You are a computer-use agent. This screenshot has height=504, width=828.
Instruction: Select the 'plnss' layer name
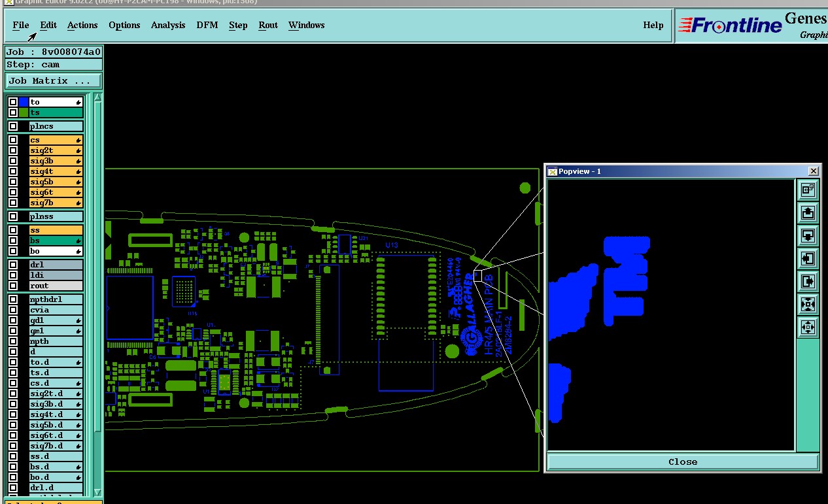coord(56,216)
